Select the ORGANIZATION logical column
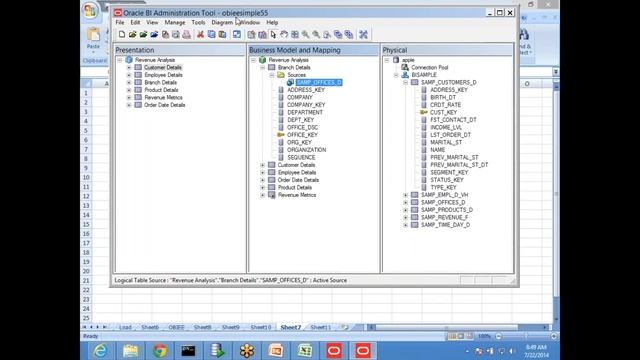 pyautogui.click(x=306, y=150)
